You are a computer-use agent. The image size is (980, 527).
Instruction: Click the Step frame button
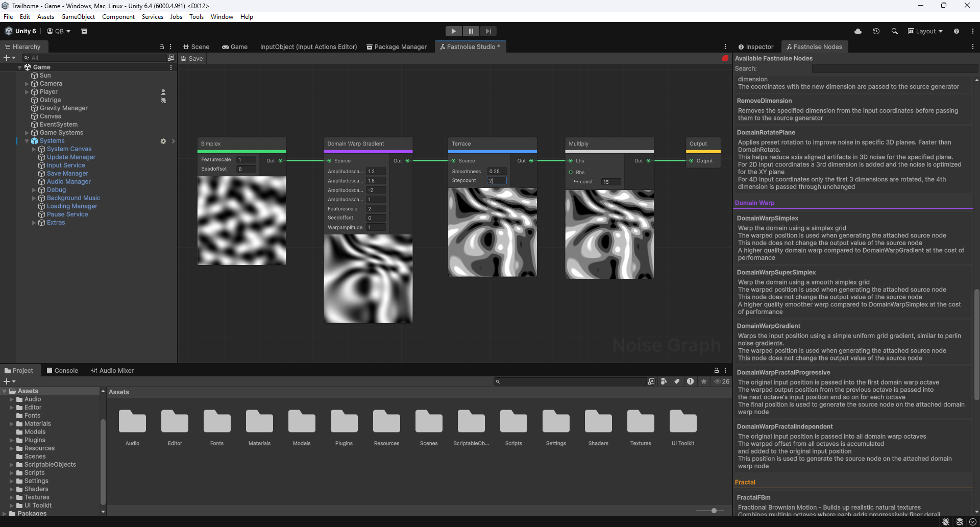click(x=488, y=31)
